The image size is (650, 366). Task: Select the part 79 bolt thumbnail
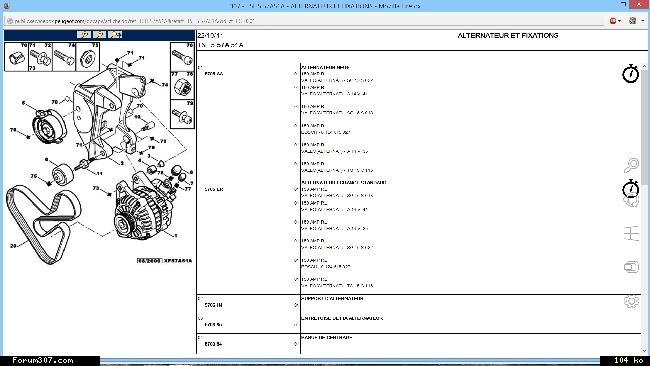coord(182,114)
